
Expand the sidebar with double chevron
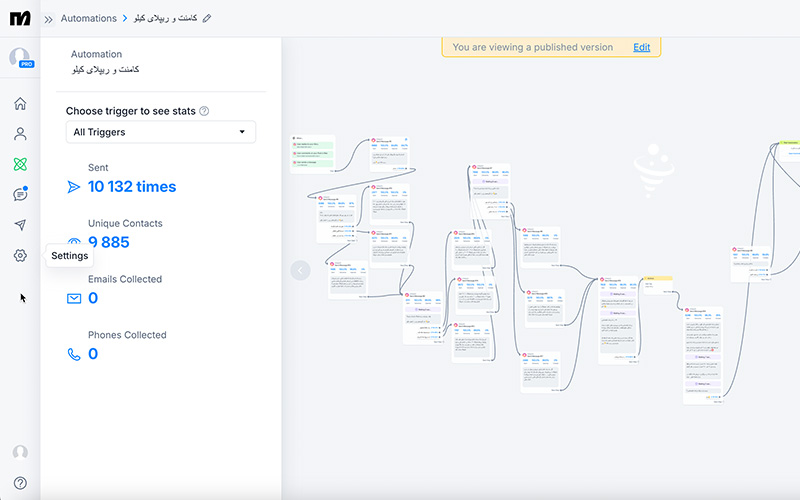click(48, 18)
